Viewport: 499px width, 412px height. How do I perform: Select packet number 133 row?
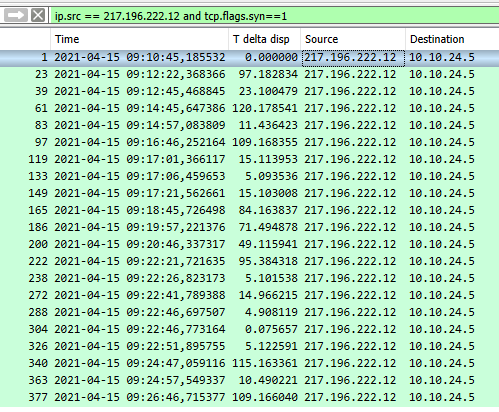[249, 176]
